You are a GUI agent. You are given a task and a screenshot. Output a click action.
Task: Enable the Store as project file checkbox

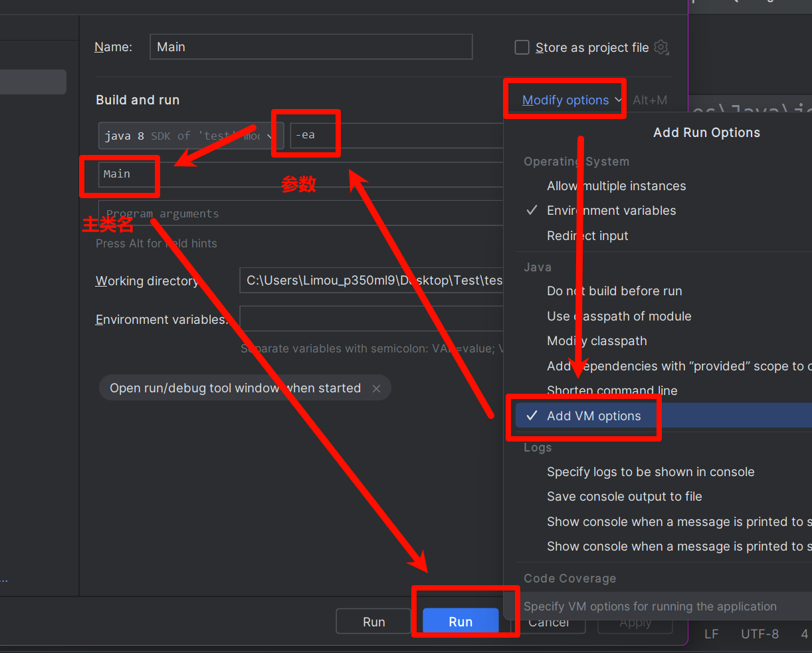(522, 47)
